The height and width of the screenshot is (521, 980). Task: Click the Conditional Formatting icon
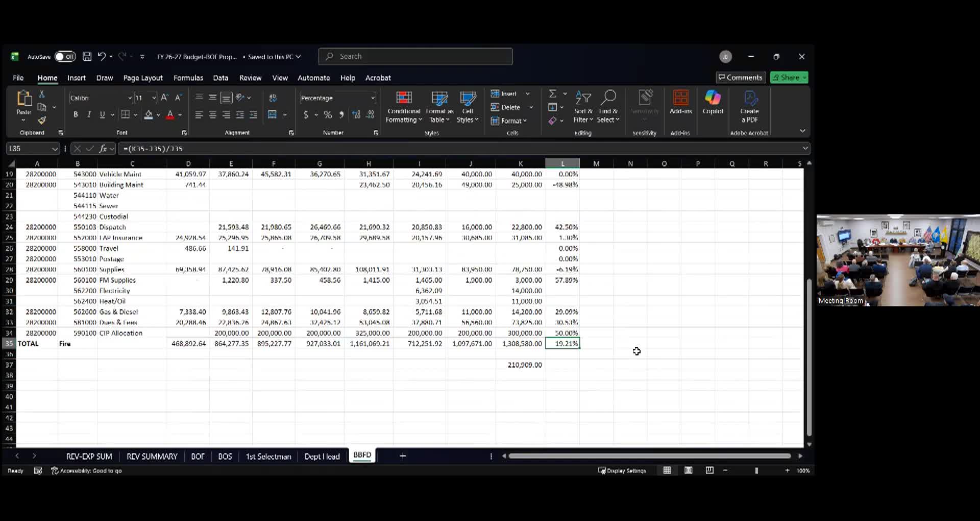pyautogui.click(x=403, y=98)
